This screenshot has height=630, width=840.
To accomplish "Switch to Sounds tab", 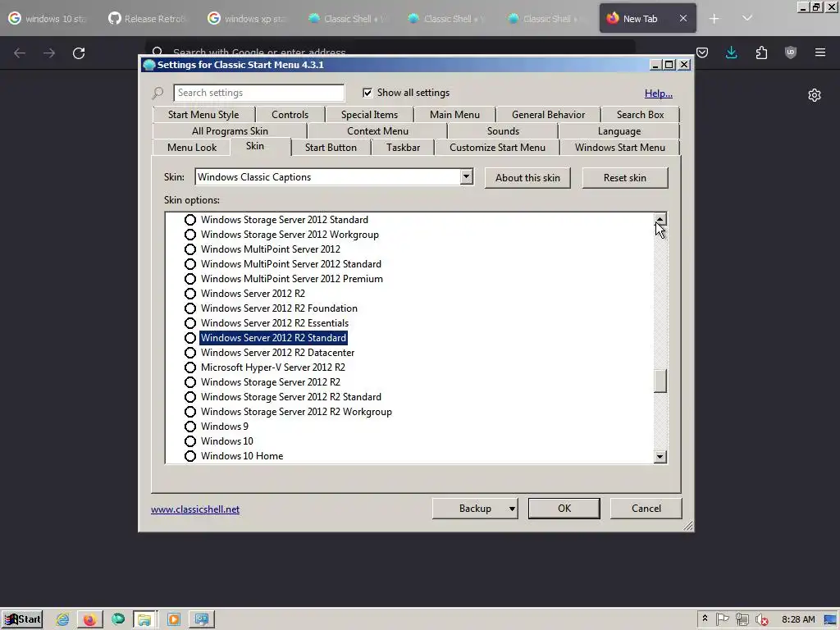I will click(503, 131).
